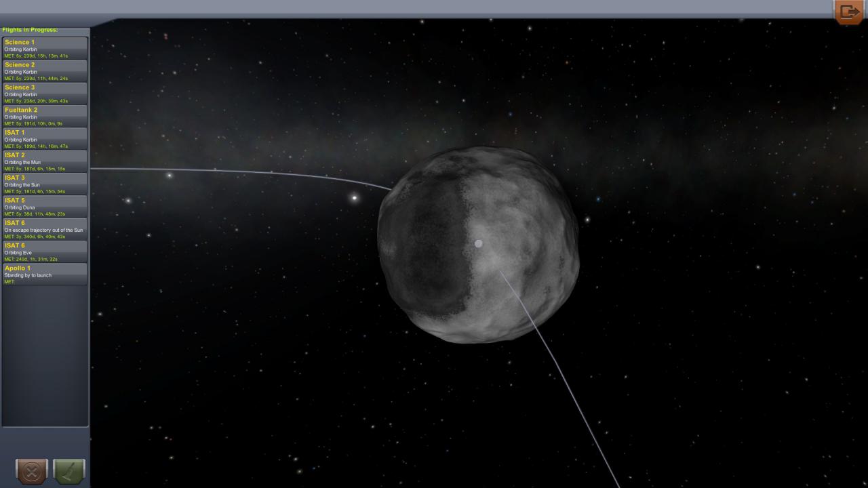Pick Fueltank 2 from the flights list
The image size is (868, 488).
[45, 116]
